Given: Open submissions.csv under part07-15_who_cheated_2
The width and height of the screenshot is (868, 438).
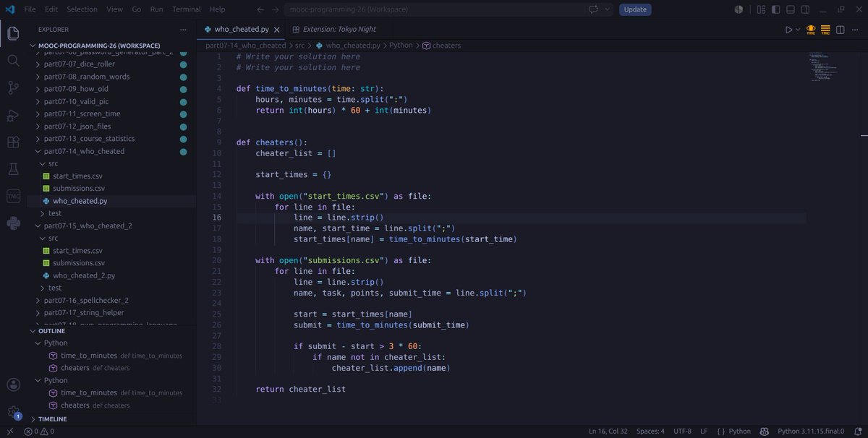Looking at the screenshot, I should tap(79, 263).
